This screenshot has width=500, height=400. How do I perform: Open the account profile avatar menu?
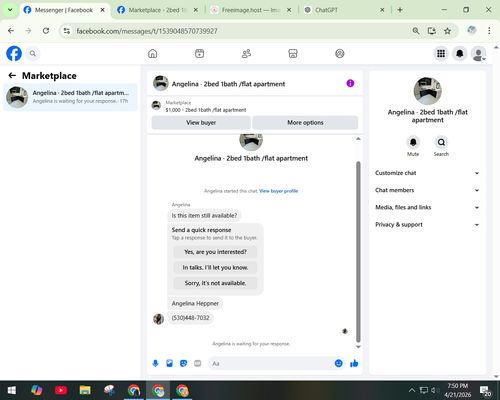click(478, 53)
